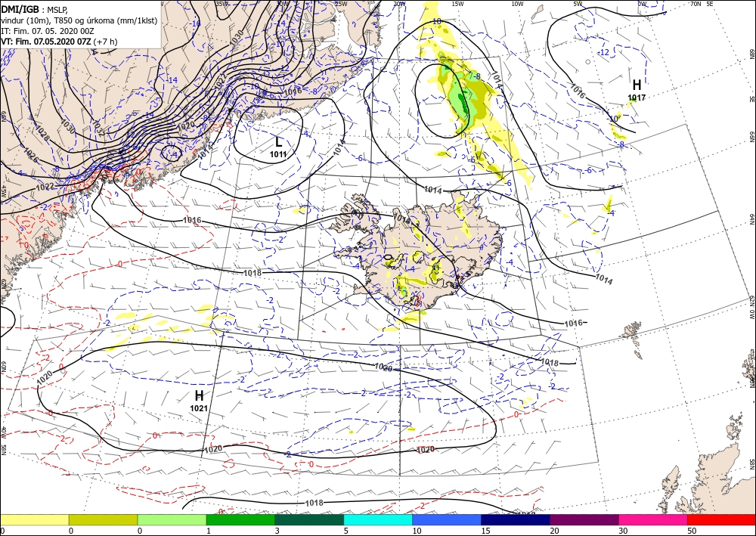Click the legend value '30'
The height and width of the screenshot is (536, 756).
click(x=622, y=531)
